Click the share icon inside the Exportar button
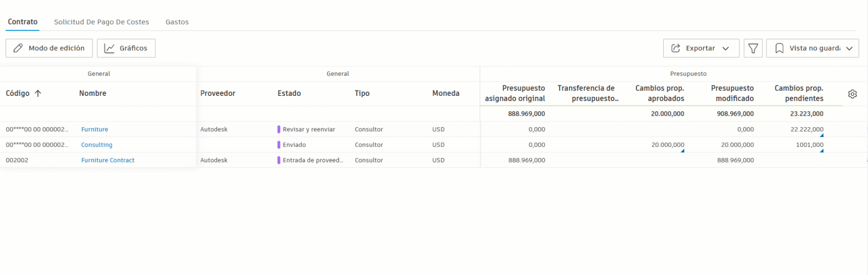This screenshot has height=275, width=868. [x=675, y=48]
